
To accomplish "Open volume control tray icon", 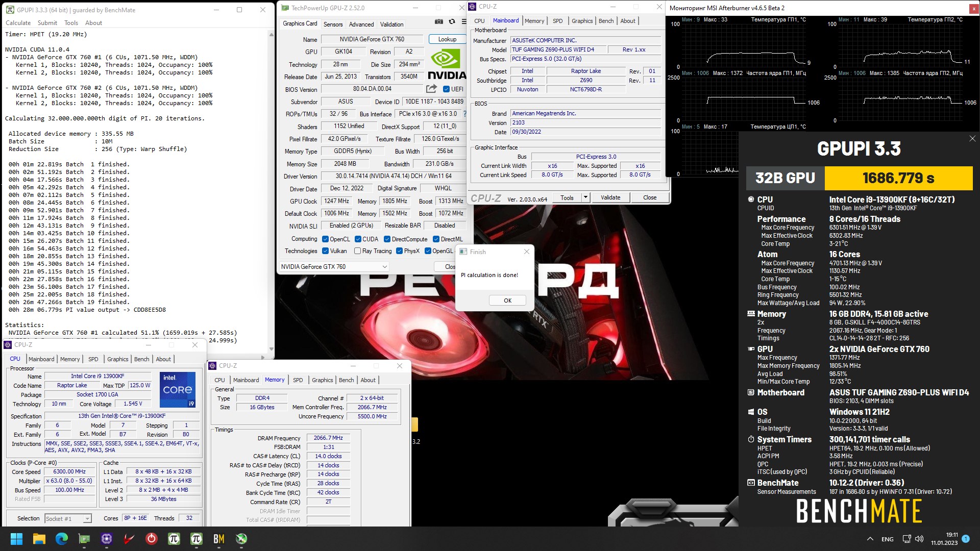I will (919, 539).
